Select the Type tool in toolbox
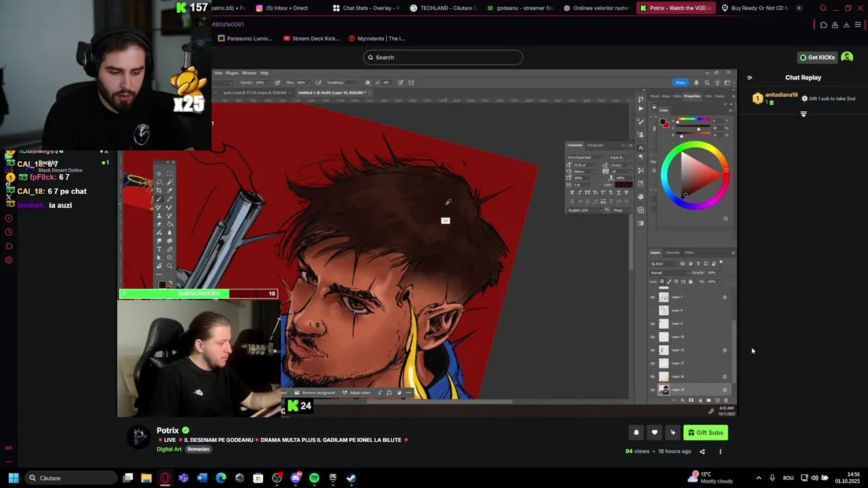Image resolution: width=868 pixels, height=488 pixels. pos(159,249)
